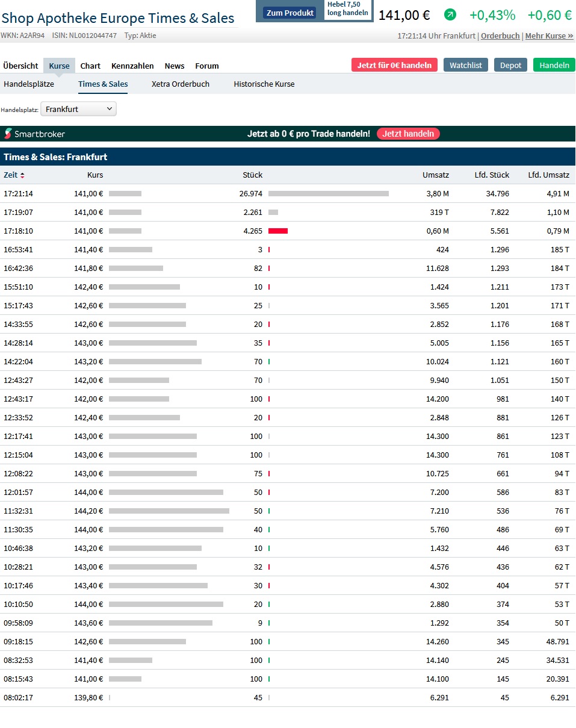Click the green up-arrow trend icon
This screenshot has height=728, width=576.
point(450,15)
